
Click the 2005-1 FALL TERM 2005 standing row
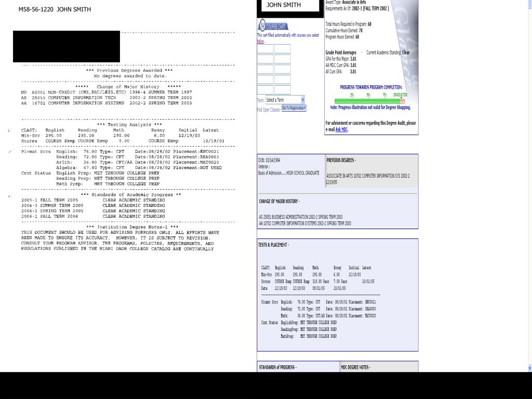pos(93,200)
